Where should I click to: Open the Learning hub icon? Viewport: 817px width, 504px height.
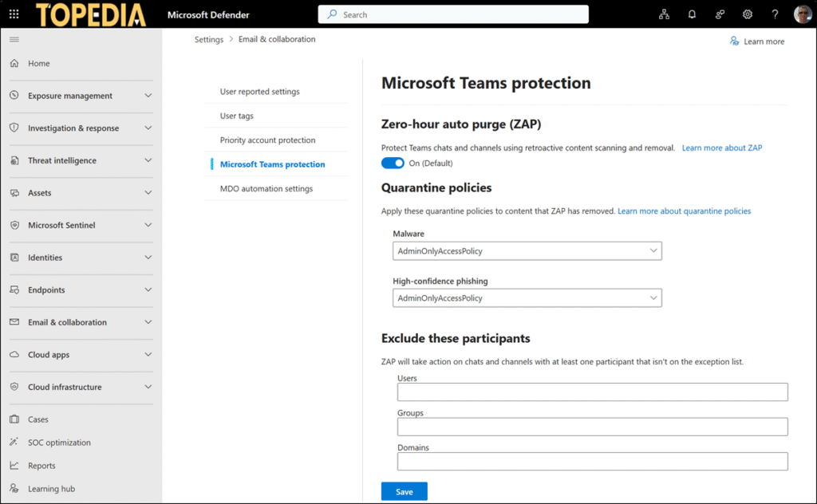pos(15,488)
